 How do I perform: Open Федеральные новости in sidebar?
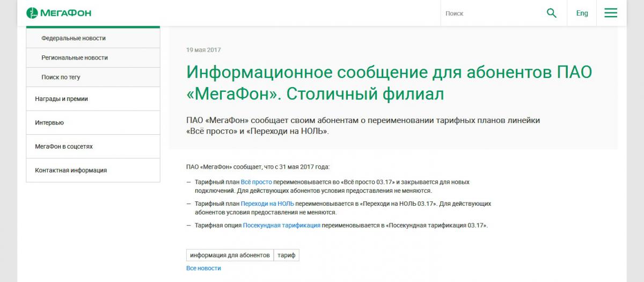(x=74, y=38)
